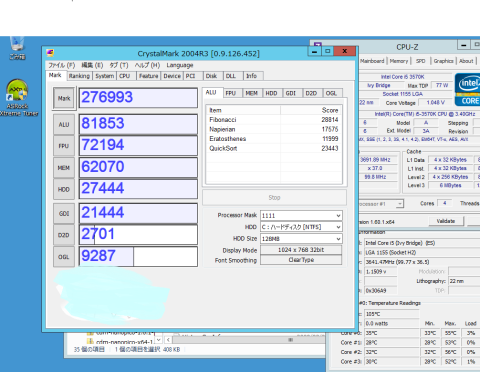Click the total Mark score 276993
Image resolution: width=480 pixels, height=372 pixels.
[138, 98]
